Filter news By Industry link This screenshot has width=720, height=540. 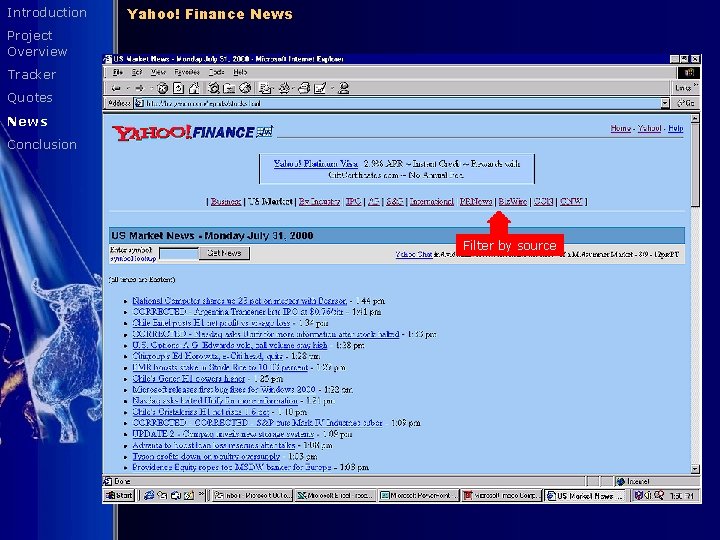(319, 201)
